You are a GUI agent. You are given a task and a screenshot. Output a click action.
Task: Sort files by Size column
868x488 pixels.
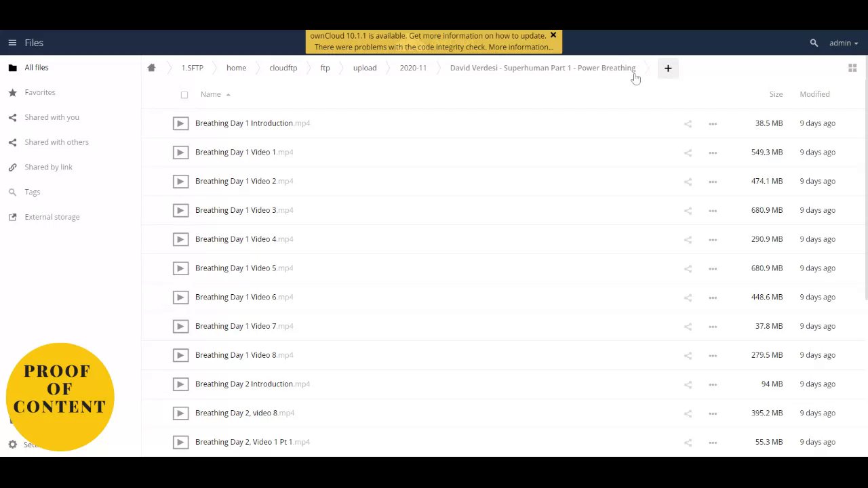click(x=776, y=94)
